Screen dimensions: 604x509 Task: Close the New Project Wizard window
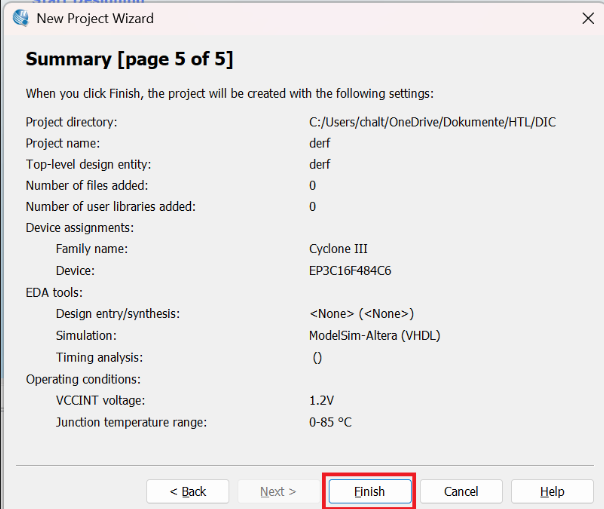click(x=587, y=18)
